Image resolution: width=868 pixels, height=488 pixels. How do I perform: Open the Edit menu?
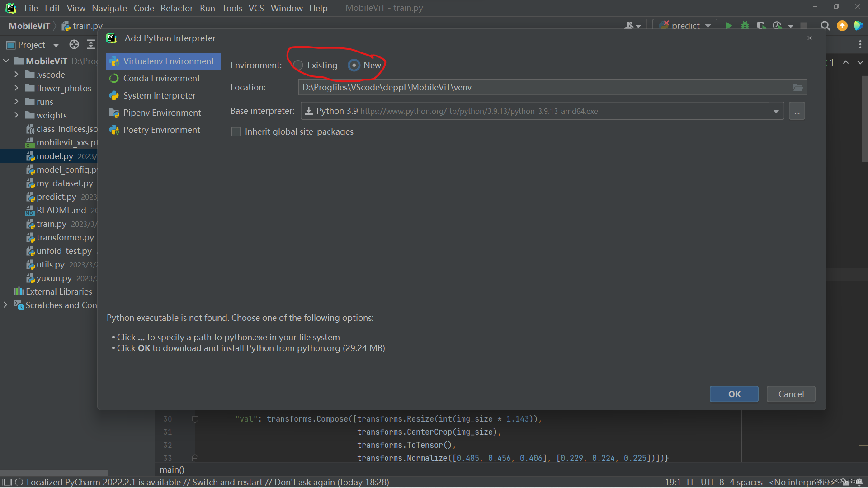pyautogui.click(x=52, y=8)
